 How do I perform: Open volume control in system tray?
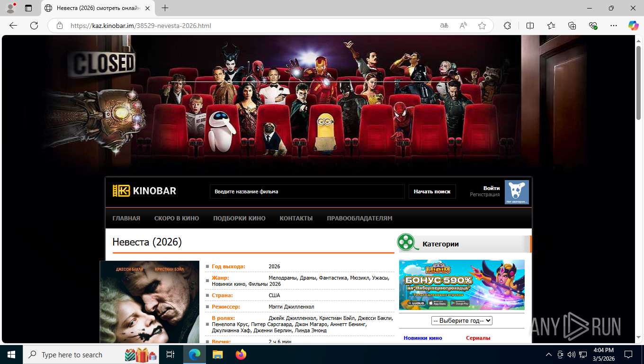pos(572,355)
